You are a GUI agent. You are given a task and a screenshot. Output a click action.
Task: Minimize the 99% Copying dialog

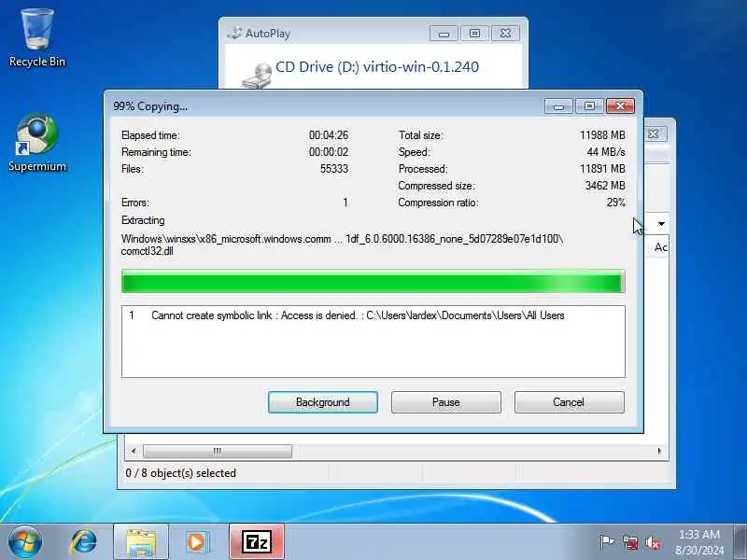click(558, 106)
